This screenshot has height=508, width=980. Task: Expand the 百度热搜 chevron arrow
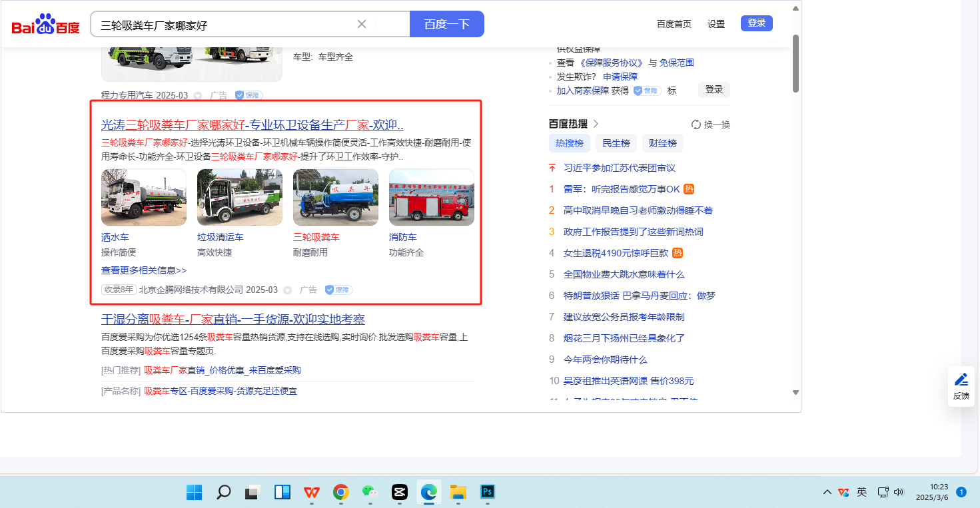click(x=596, y=124)
